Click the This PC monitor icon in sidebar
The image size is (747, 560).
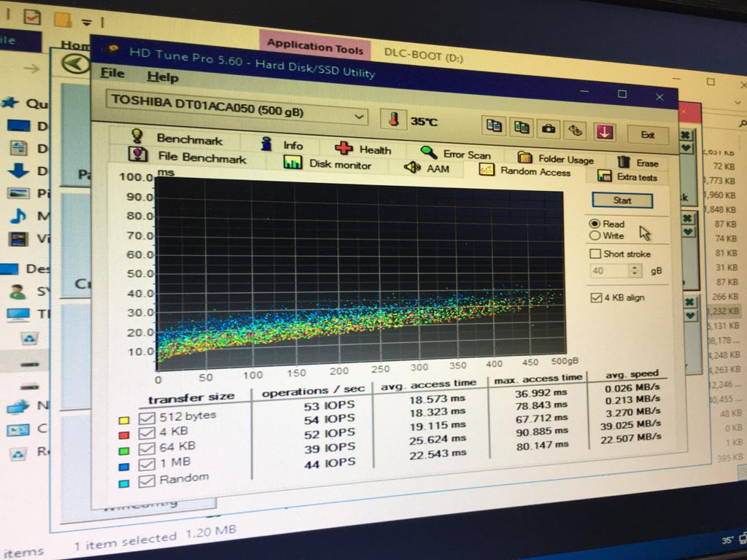18,314
